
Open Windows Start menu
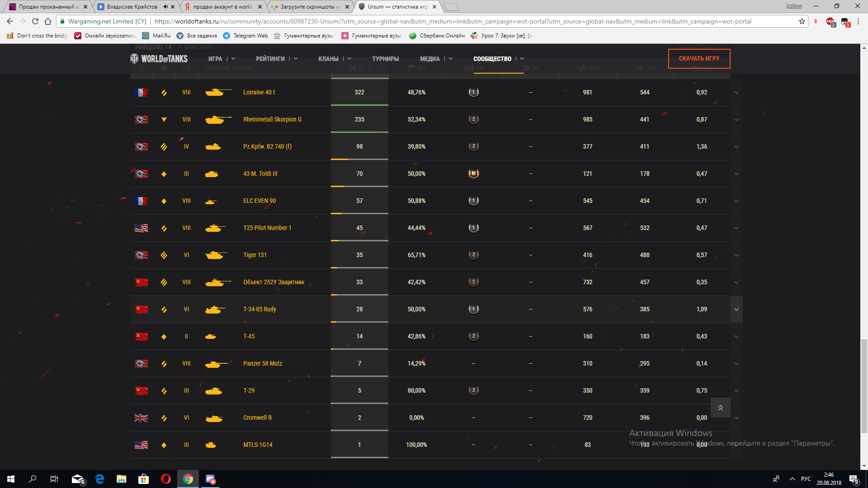(11, 479)
